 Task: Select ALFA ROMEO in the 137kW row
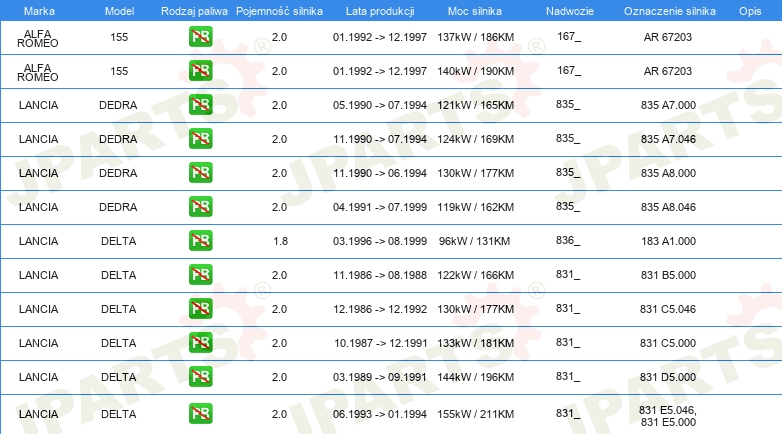point(38,38)
